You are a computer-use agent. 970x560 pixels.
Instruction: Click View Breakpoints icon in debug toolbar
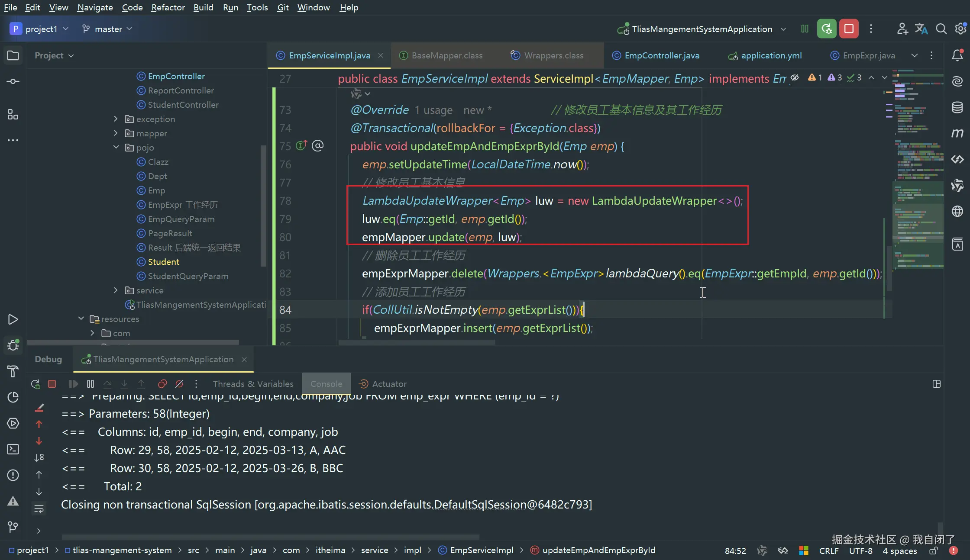tap(162, 384)
